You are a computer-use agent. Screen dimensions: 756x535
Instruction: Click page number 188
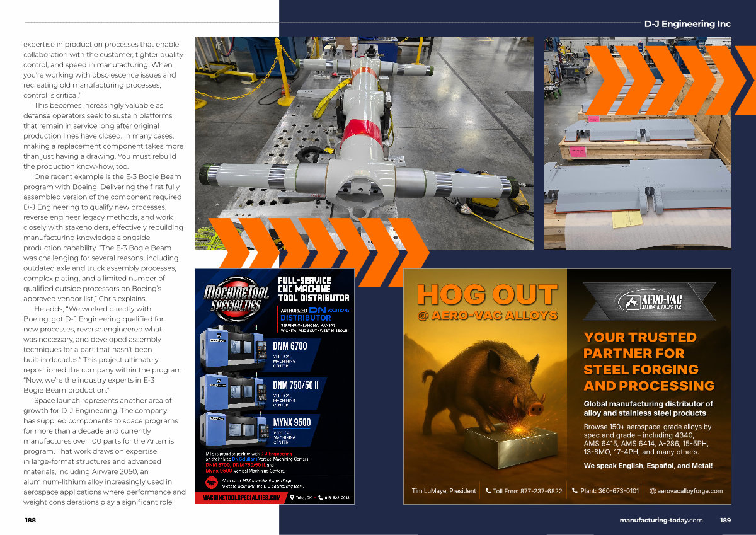30,521
